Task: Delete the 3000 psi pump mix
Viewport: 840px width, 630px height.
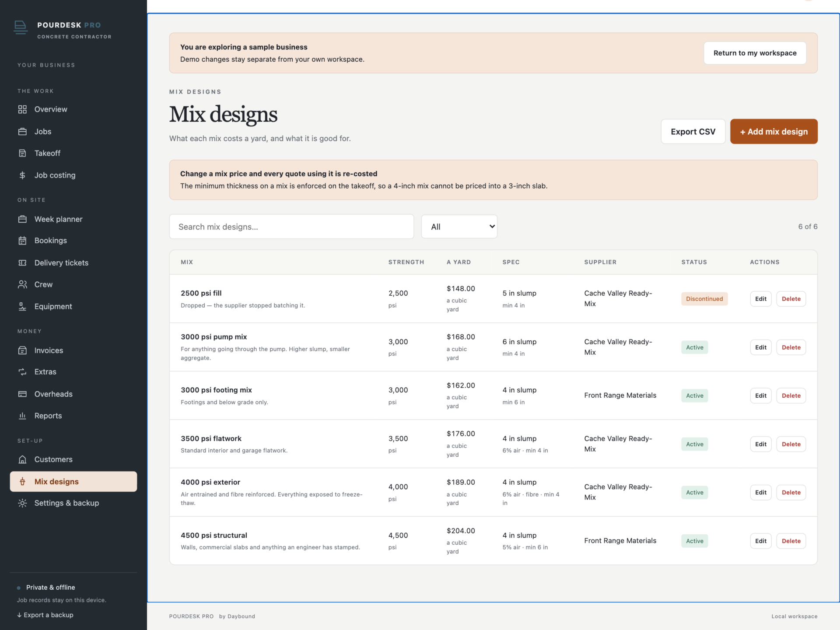Action: 791,347
